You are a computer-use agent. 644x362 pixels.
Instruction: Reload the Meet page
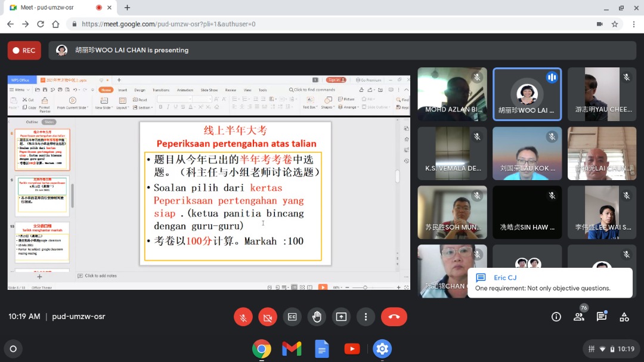click(40, 24)
